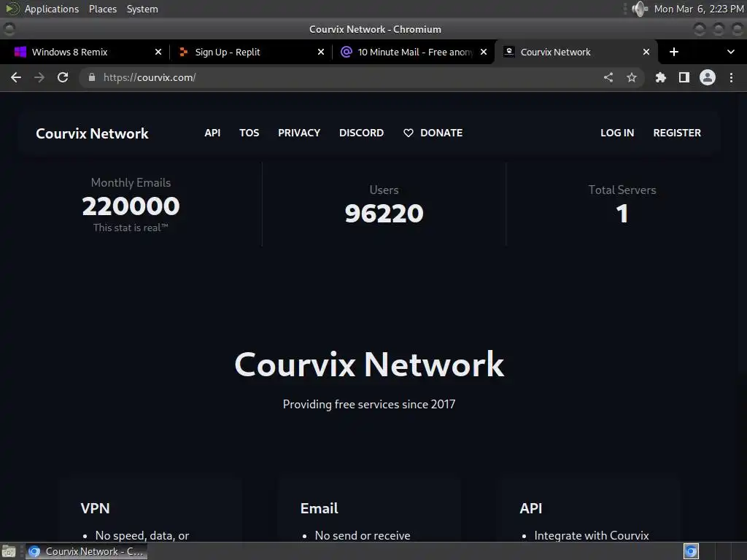
Task: Open the API nav link
Action: tap(212, 133)
